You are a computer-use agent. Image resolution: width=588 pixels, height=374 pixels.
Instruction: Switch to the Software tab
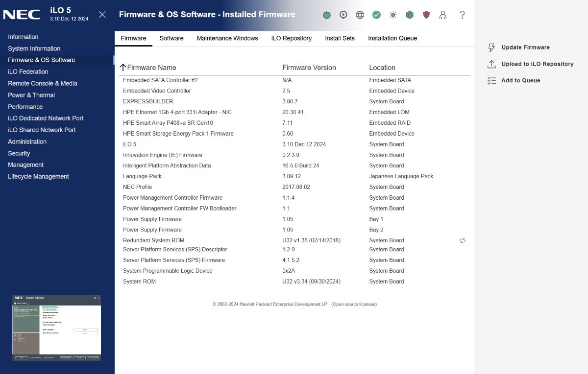click(x=171, y=38)
